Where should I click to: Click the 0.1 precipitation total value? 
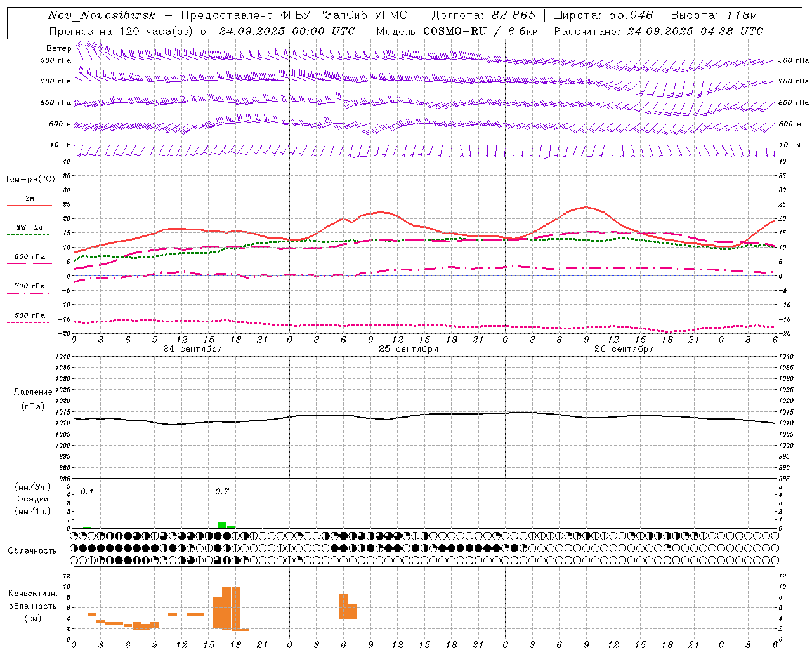[x=87, y=492]
